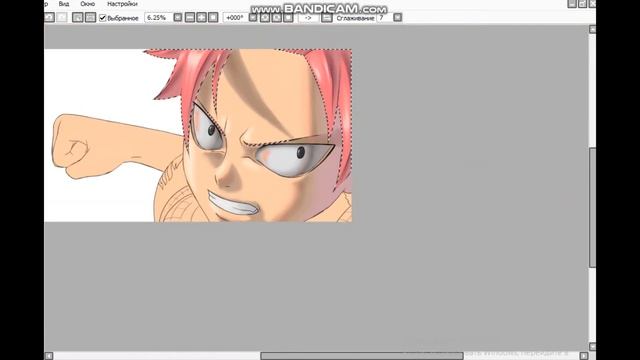The width and height of the screenshot is (640, 360).
Task: Minimize the application window
Action: [572, 4]
